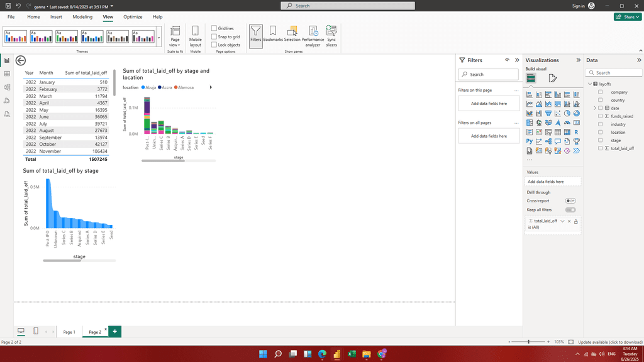Show more legend locations arrow

click(x=211, y=87)
